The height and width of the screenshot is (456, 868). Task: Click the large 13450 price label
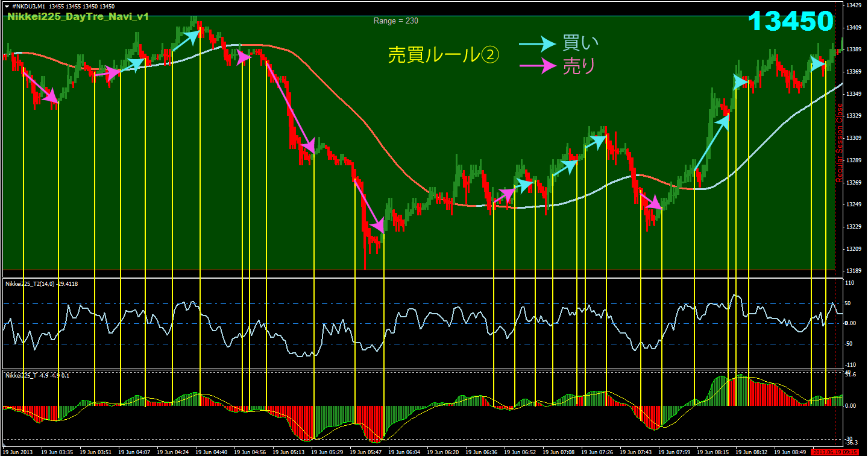[x=790, y=22]
